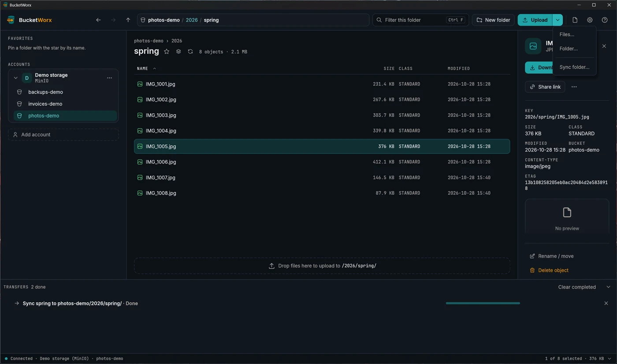This screenshot has height=364, width=617.
Task: Toggle the Upload dropdown arrow
Action: (x=558, y=20)
